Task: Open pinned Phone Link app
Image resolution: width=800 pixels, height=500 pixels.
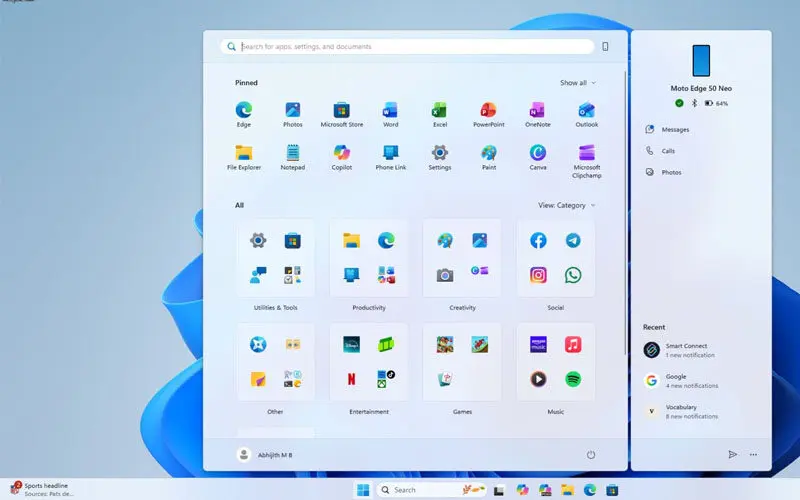Action: tap(390, 157)
